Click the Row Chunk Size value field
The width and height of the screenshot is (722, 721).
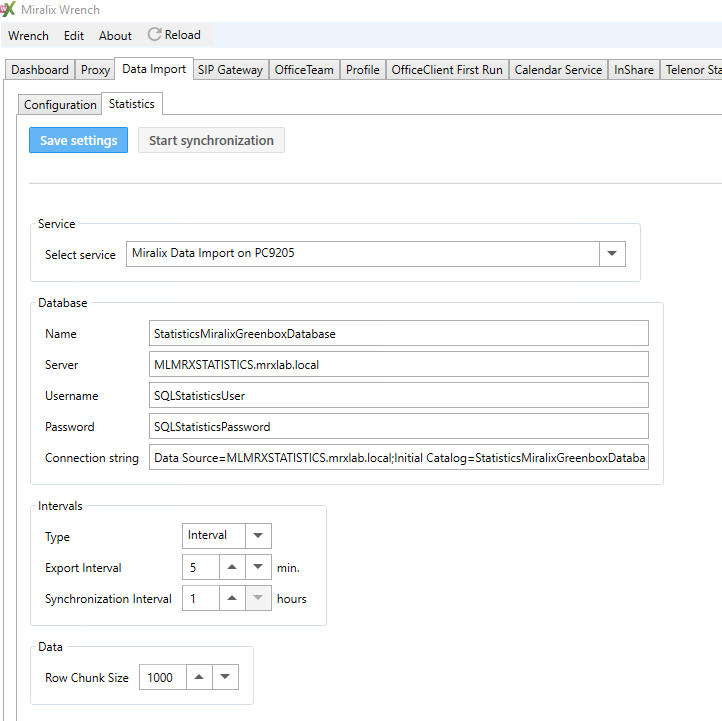coord(163,677)
